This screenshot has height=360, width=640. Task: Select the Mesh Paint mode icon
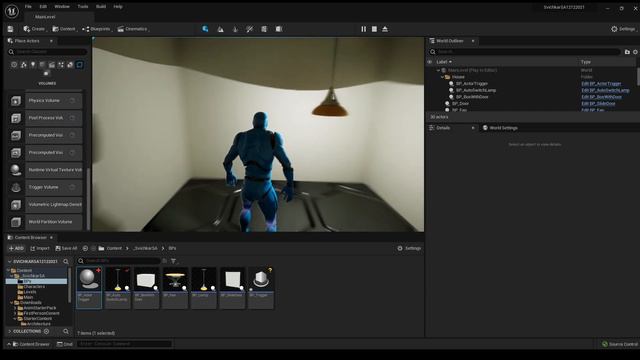click(250, 29)
